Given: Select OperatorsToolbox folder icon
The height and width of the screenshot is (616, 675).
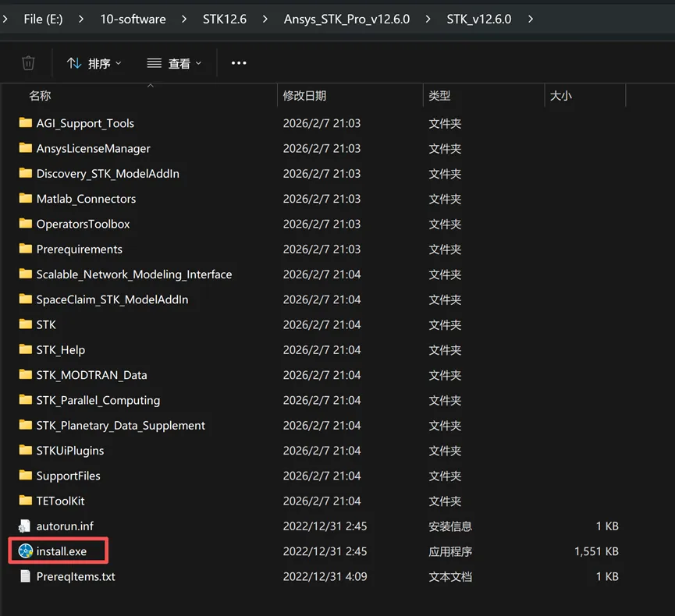Looking at the screenshot, I should (26, 224).
